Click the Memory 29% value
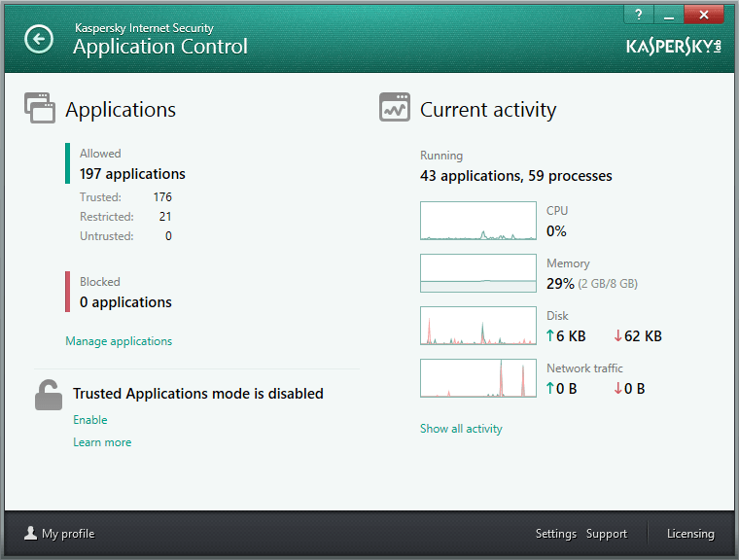The width and height of the screenshot is (739, 560). [x=560, y=283]
